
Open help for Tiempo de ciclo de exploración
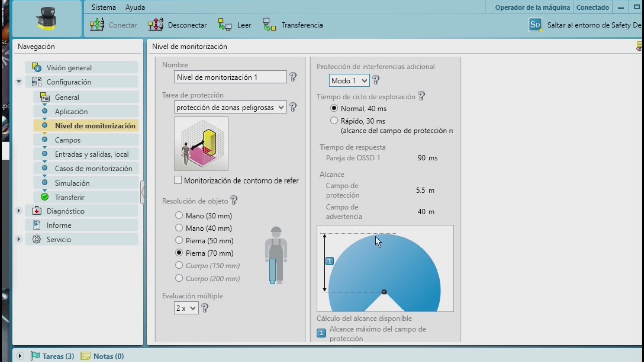point(421,96)
